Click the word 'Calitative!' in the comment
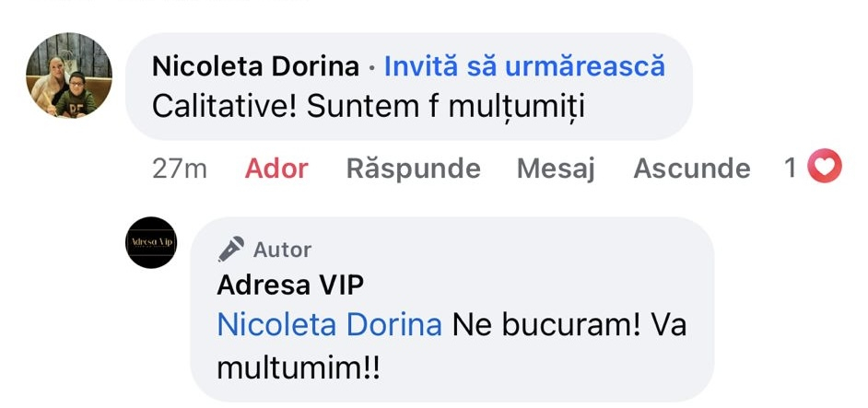868x408 pixels. (221, 106)
